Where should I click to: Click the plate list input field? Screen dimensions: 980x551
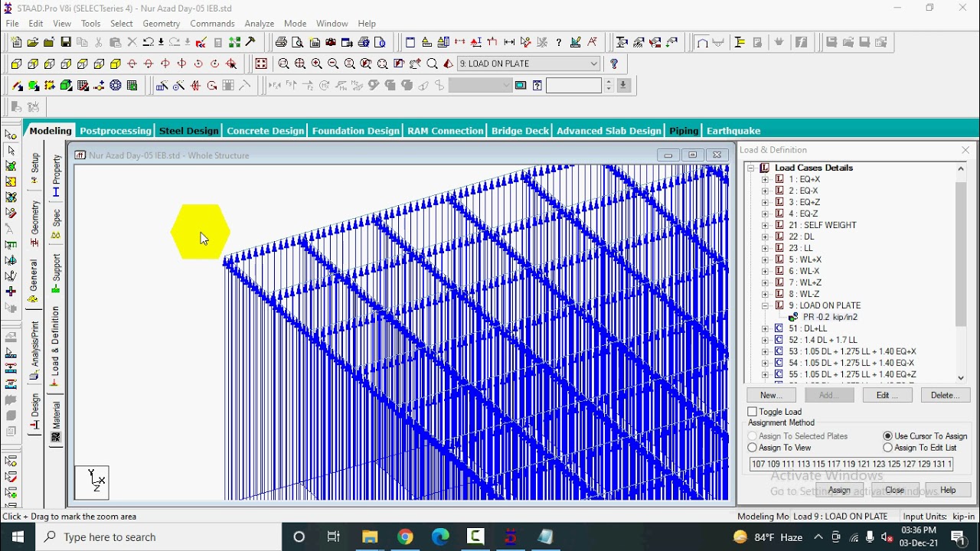coord(851,464)
